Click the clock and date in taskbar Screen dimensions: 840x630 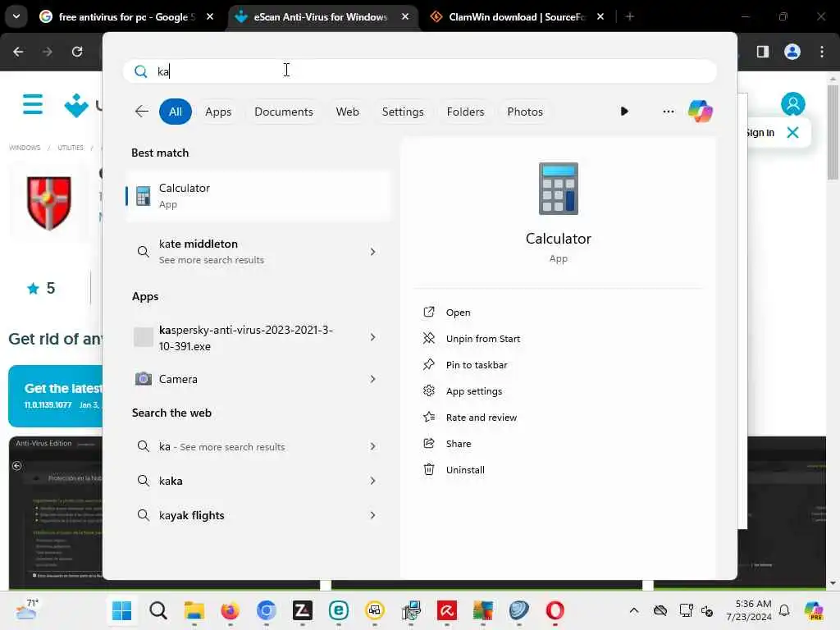(749, 610)
